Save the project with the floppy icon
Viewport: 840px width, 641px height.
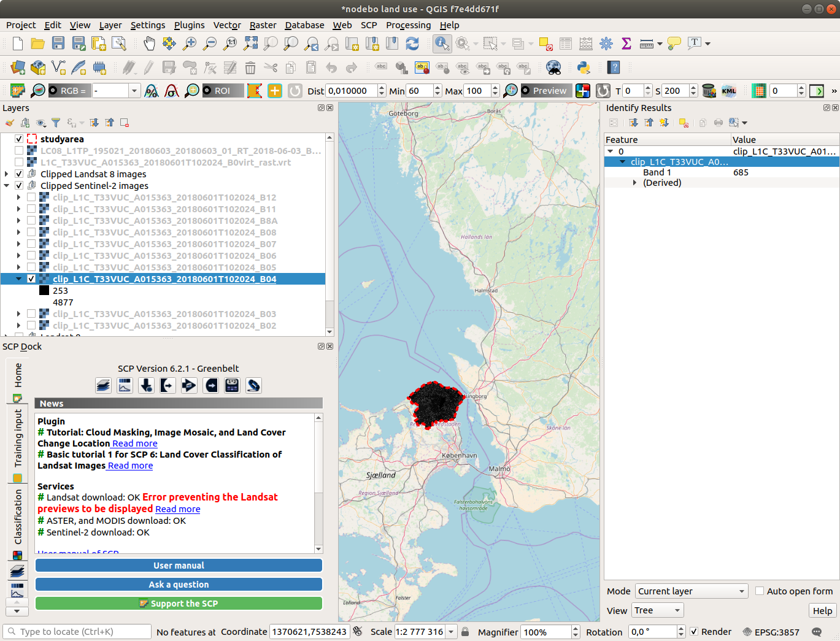(x=58, y=44)
